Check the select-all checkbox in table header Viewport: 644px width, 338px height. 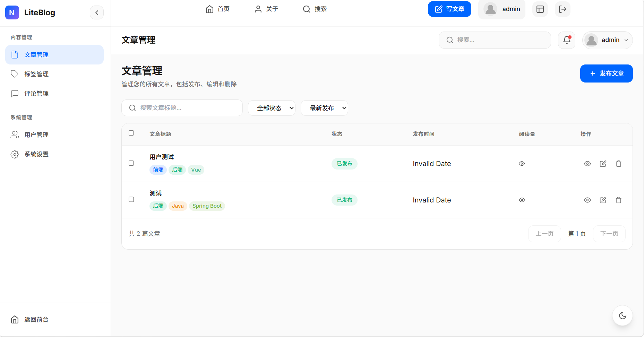point(131,133)
